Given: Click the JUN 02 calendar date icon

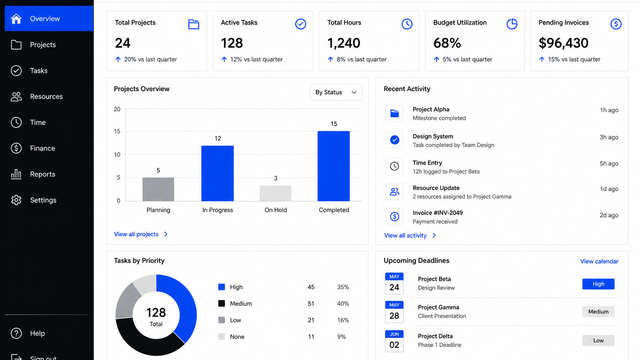Looking at the screenshot, I should pyautogui.click(x=394, y=341).
